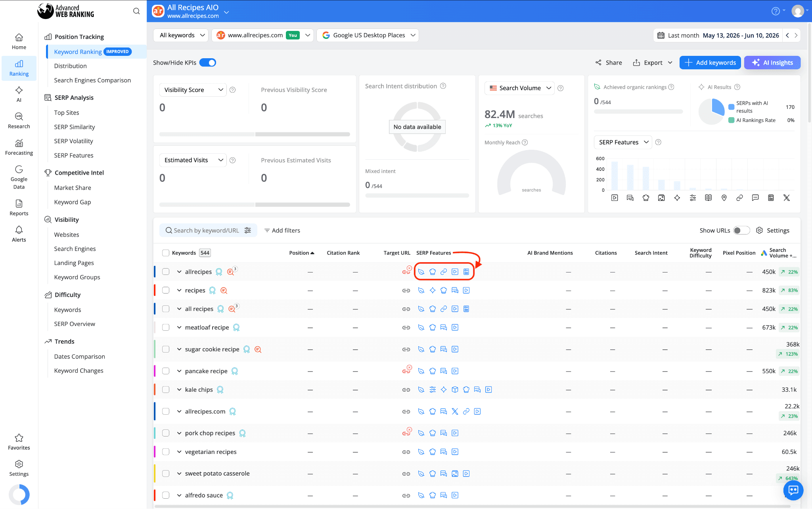Click the search magnifier beside the logo

point(136,11)
